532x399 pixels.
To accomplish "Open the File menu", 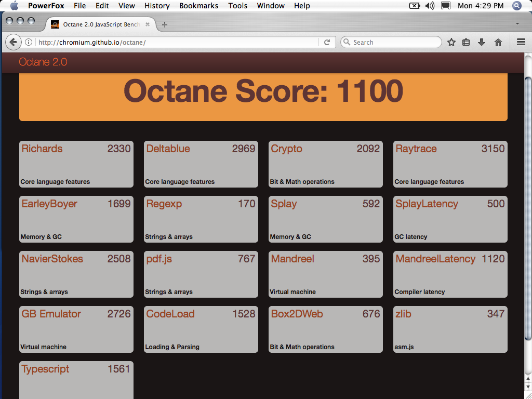I will tap(79, 6).
